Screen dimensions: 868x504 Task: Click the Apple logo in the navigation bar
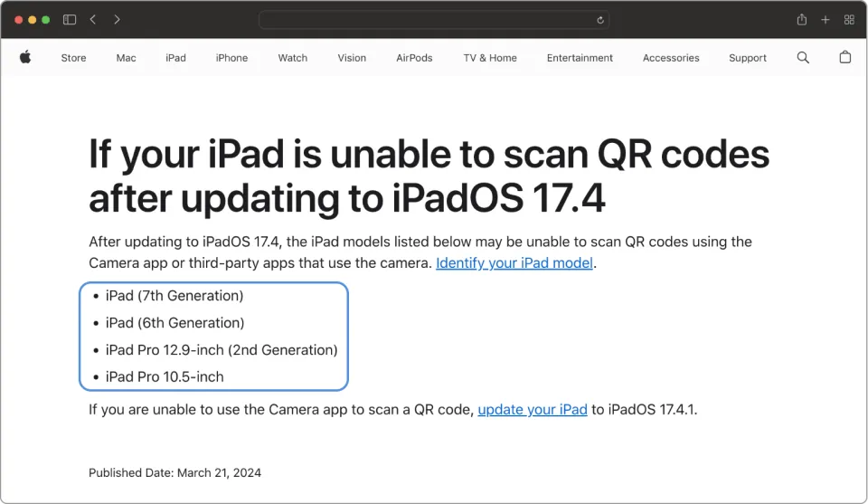coord(25,58)
